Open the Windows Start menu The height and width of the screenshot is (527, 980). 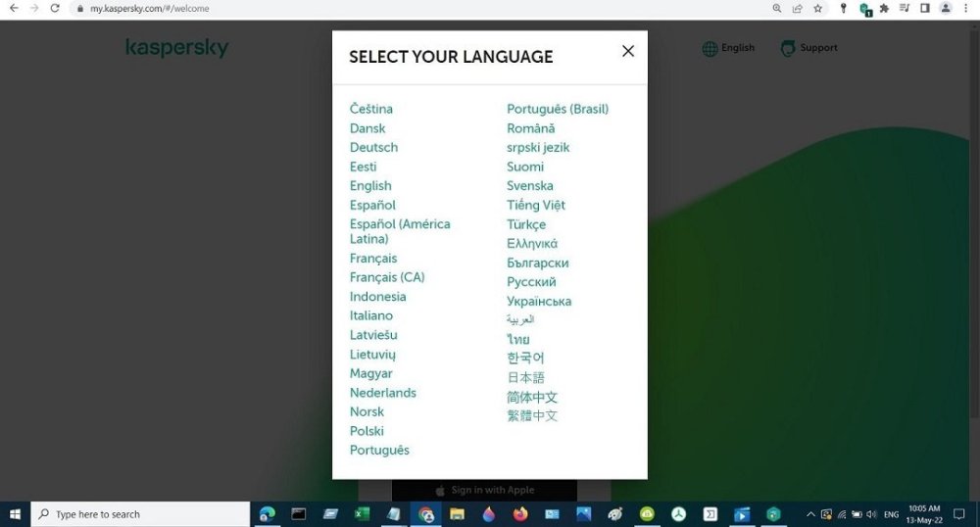click(15, 514)
